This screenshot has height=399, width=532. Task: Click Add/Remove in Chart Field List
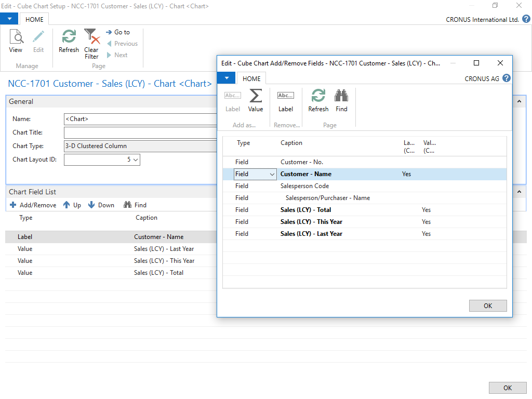coord(33,205)
